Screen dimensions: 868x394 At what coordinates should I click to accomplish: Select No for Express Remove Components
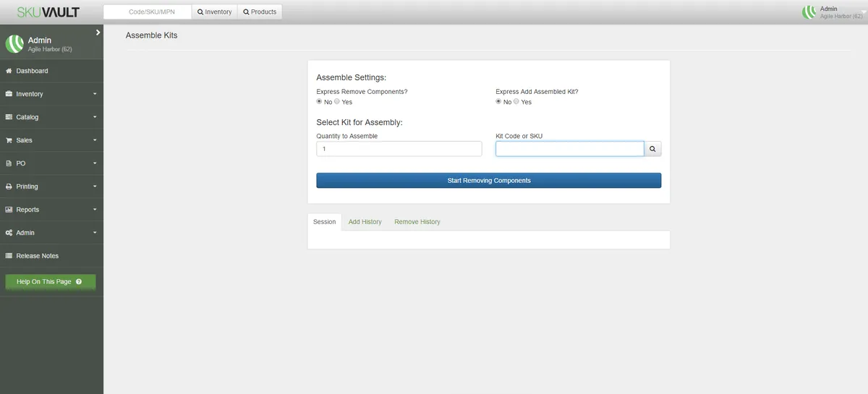(320, 102)
